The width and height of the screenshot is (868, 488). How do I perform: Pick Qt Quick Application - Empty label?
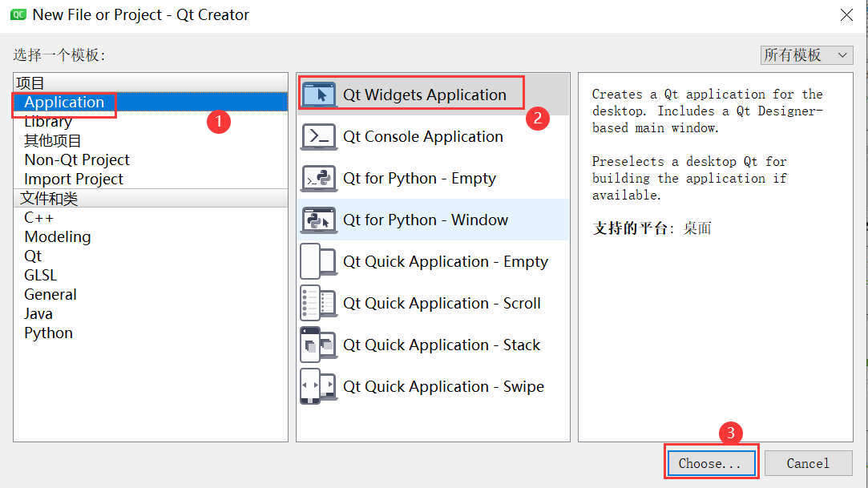point(446,262)
